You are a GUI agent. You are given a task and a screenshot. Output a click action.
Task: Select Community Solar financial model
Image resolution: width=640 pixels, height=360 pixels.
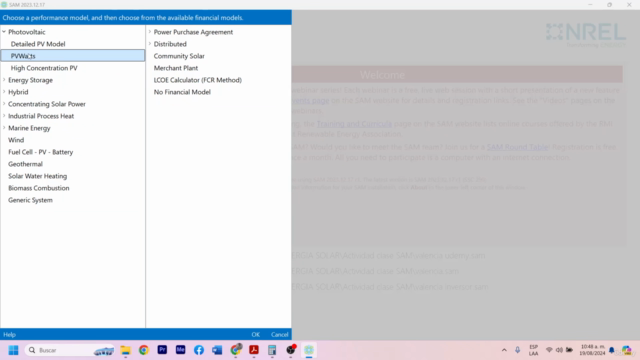pos(179,56)
